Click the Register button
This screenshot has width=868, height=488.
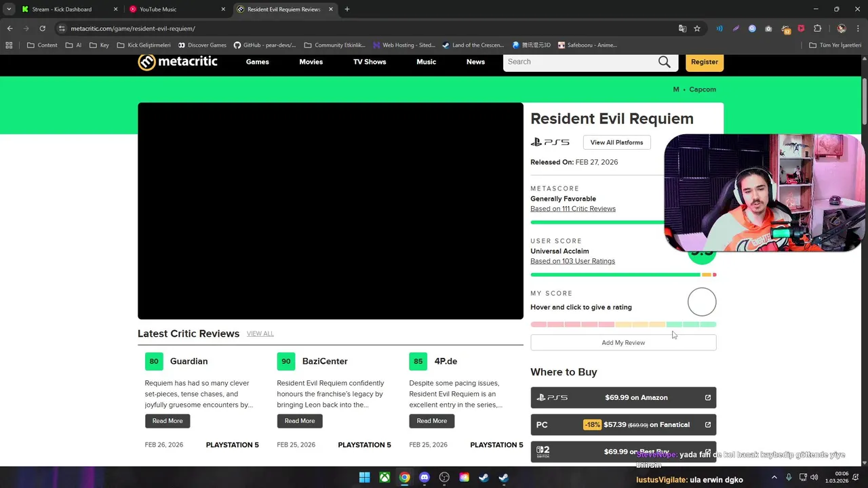705,62
